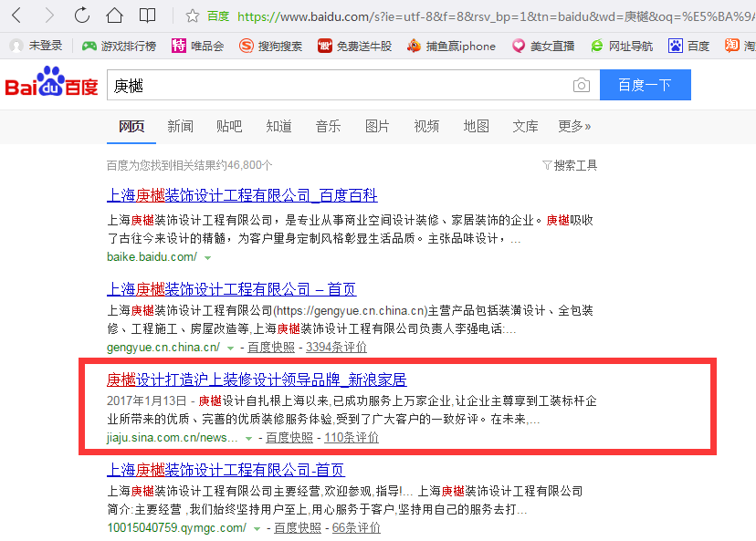Switch to the 贴吧 tab
This screenshot has height=541, width=756.
click(229, 126)
